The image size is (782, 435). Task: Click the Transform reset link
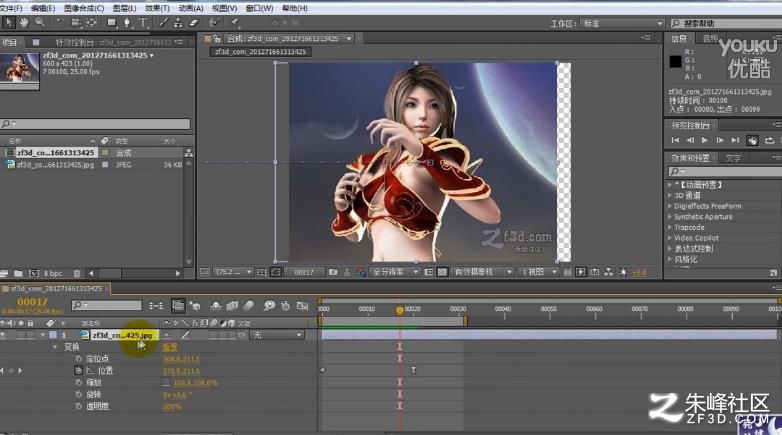click(170, 347)
